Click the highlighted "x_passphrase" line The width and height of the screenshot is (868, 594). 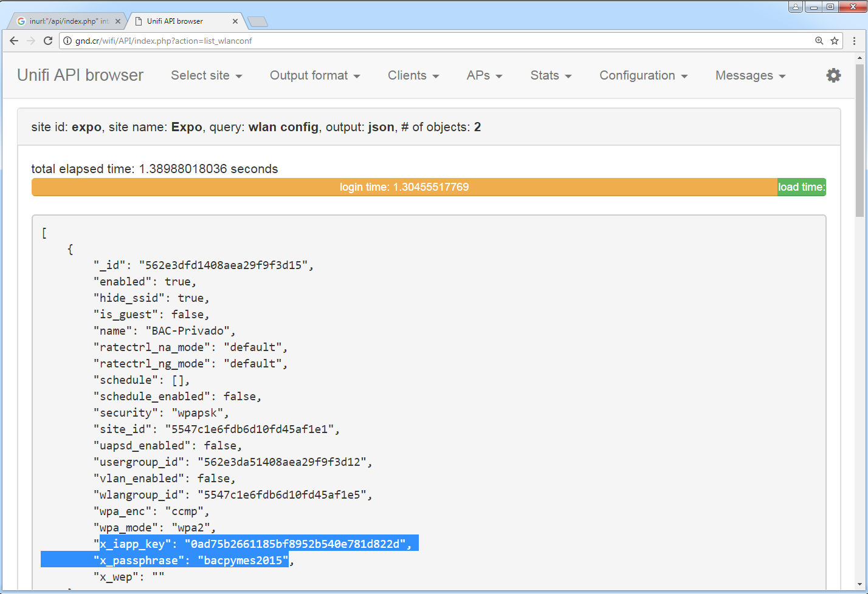193,560
